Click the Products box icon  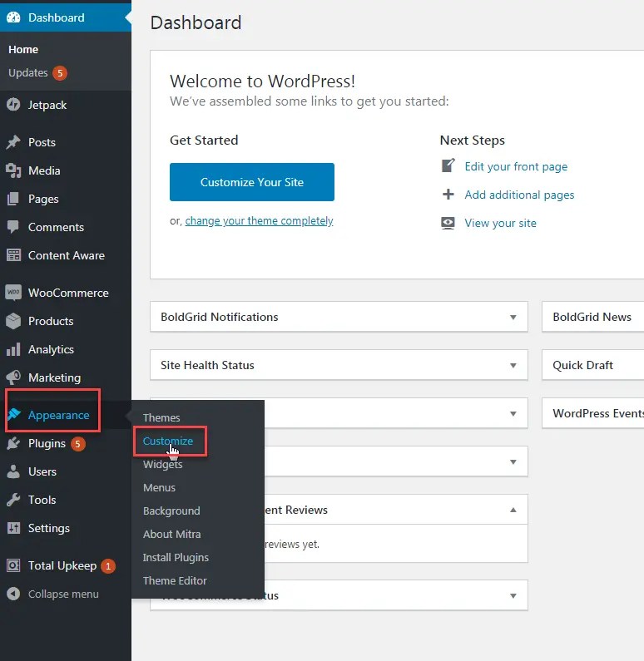(13, 321)
